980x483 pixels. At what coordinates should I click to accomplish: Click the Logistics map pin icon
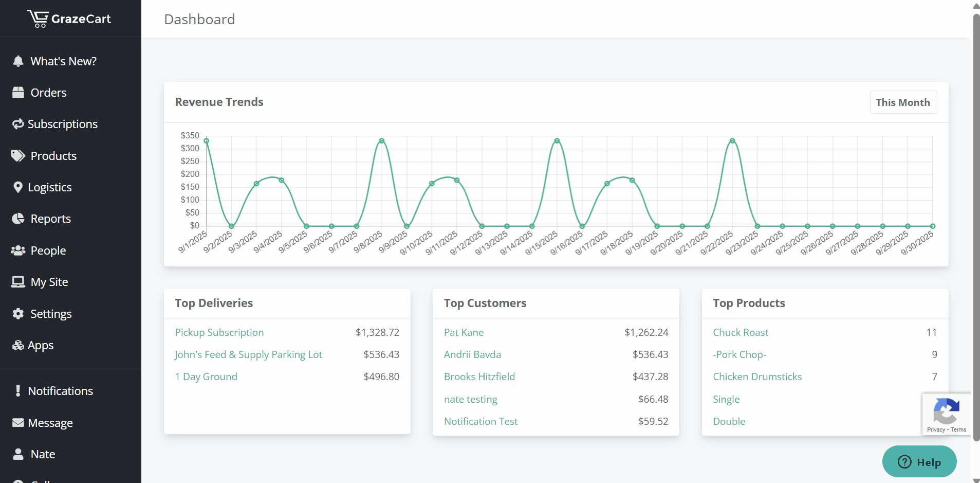(18, 187)
